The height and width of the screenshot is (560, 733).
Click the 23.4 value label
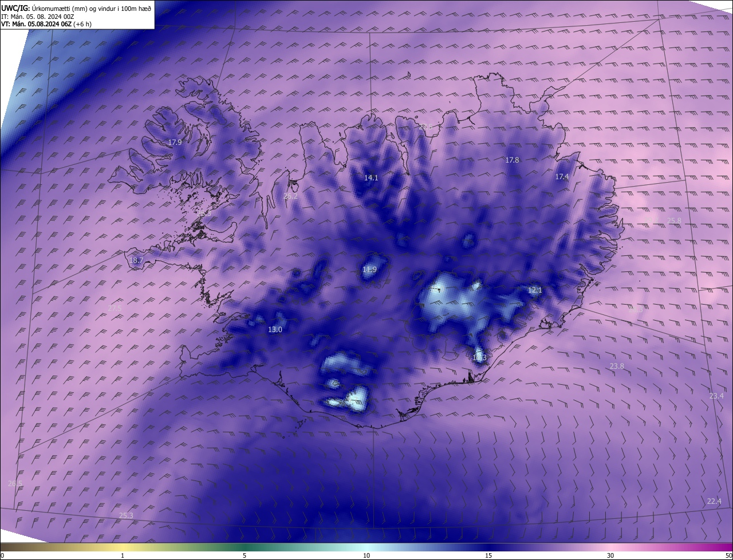716,396
